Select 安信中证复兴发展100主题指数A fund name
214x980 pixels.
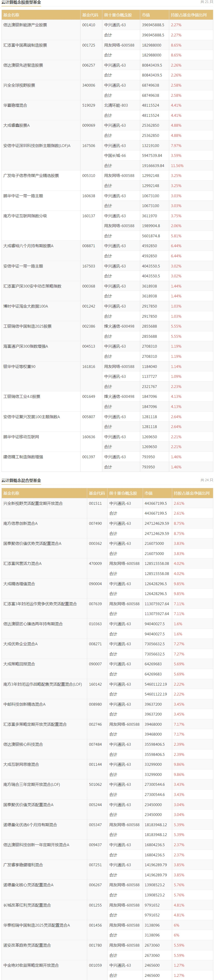click(x=32, y=417)
